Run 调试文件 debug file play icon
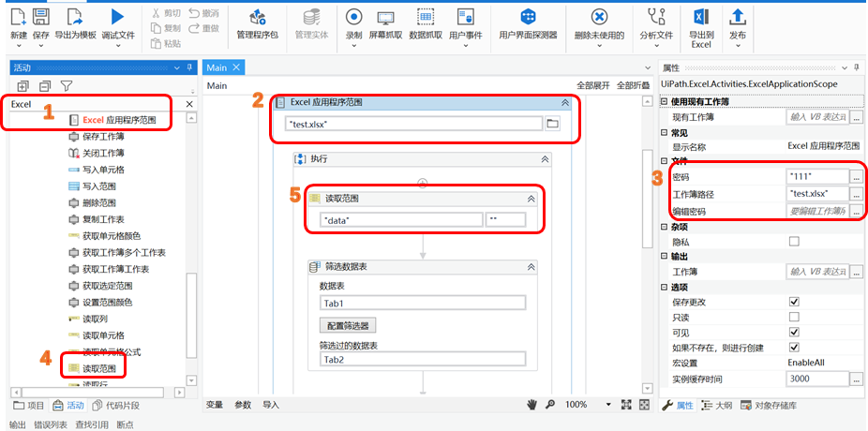This screenshot has height=431, width=868. tap(117, 17)
